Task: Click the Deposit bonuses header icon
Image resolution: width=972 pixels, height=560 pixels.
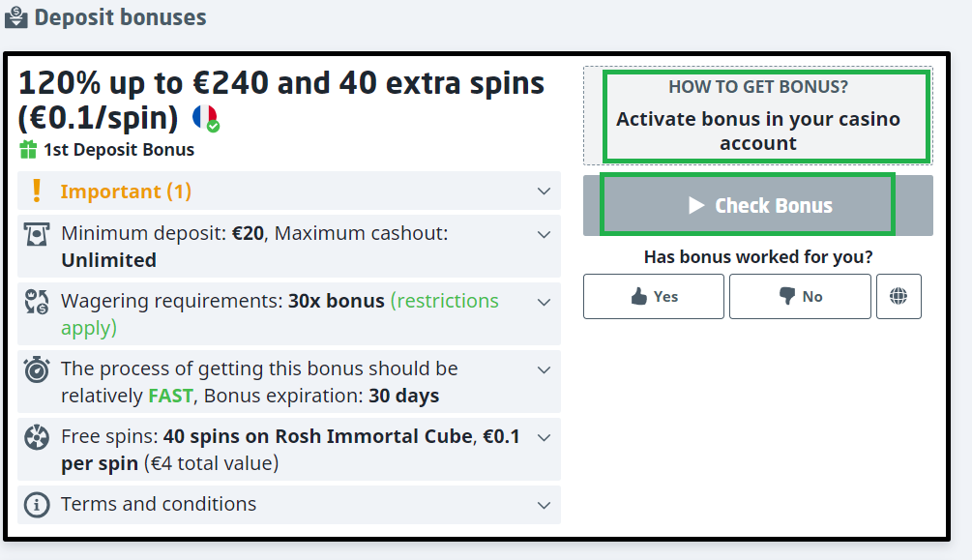Action: pos(15,17)
